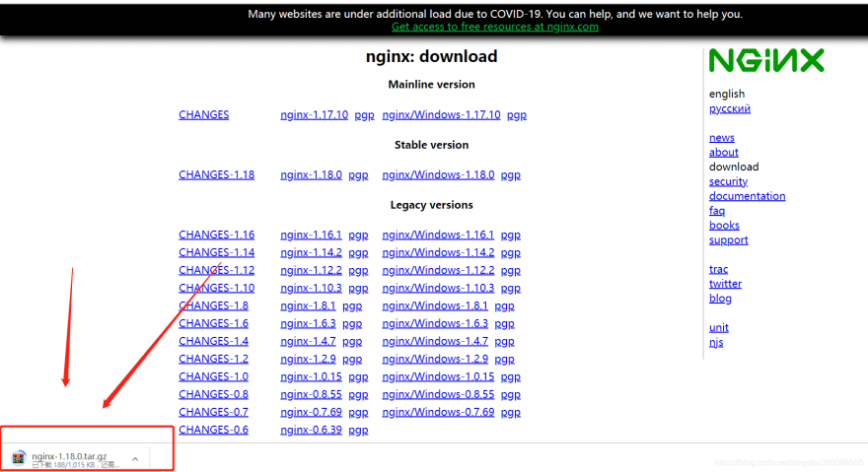Screen dimensions: 868x472
Task: Open the trac link in sidebar
Action: click(x=718, y=269)
